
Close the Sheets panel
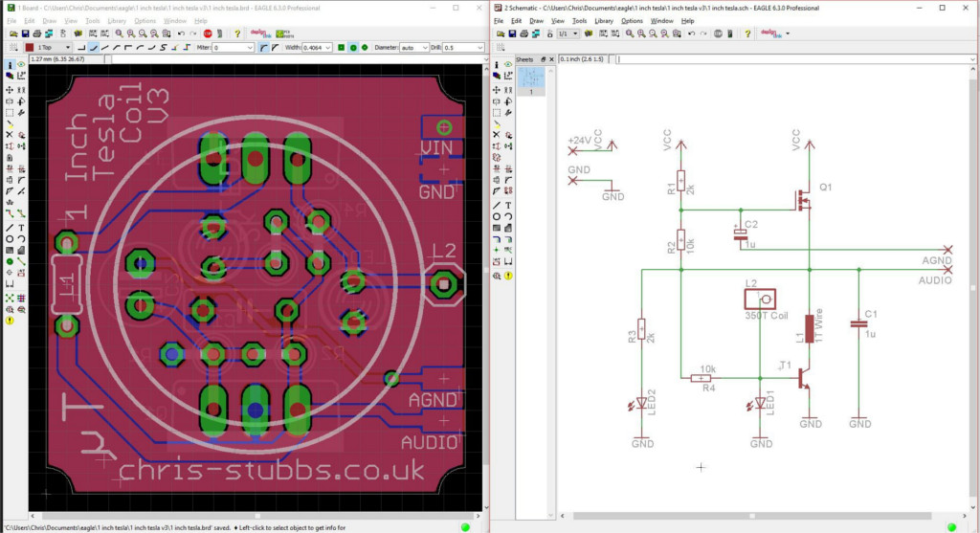coord(550,59)
